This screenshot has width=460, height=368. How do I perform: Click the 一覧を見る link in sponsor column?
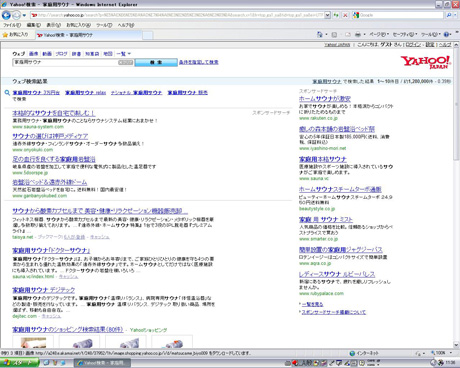pos(312,304)
